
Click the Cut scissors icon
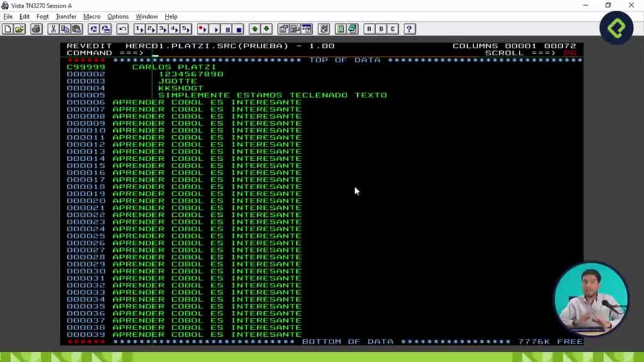[53, 29]
